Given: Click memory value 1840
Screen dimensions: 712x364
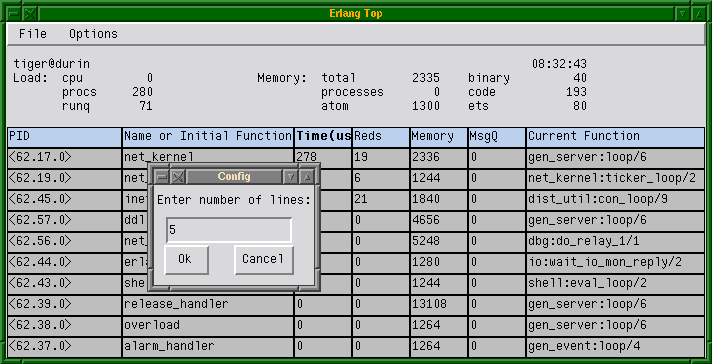Looking at the screenshot, I should pyautogui.click(x=439, y=200).
